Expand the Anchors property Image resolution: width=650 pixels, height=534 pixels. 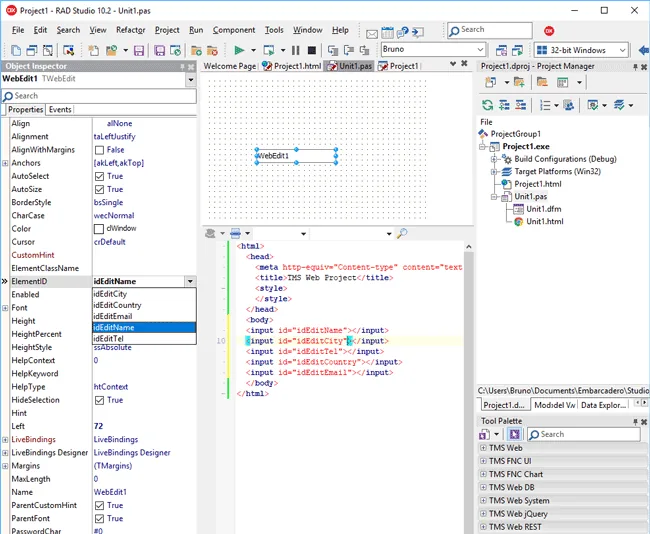click(x=5, y=163)
